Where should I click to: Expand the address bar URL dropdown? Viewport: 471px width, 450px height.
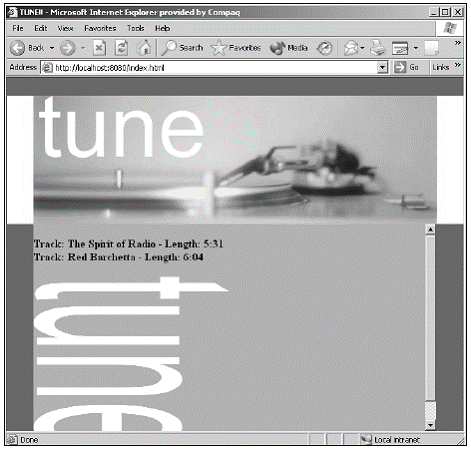pyautogui.click(x=383, y=68)
